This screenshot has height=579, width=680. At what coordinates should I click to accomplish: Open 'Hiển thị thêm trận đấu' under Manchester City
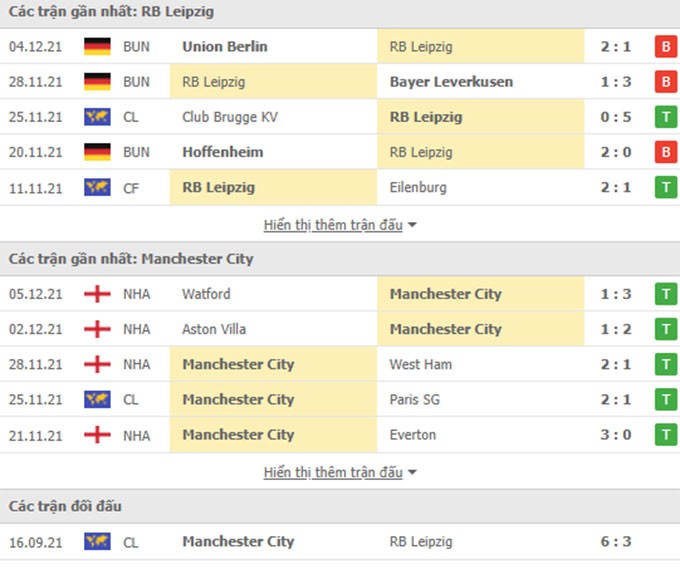click(333, 472)
